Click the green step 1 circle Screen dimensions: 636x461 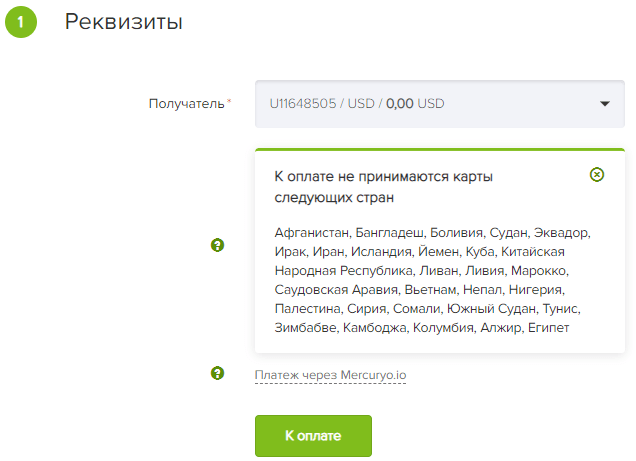pyautogui.click(x=21, y=23)
